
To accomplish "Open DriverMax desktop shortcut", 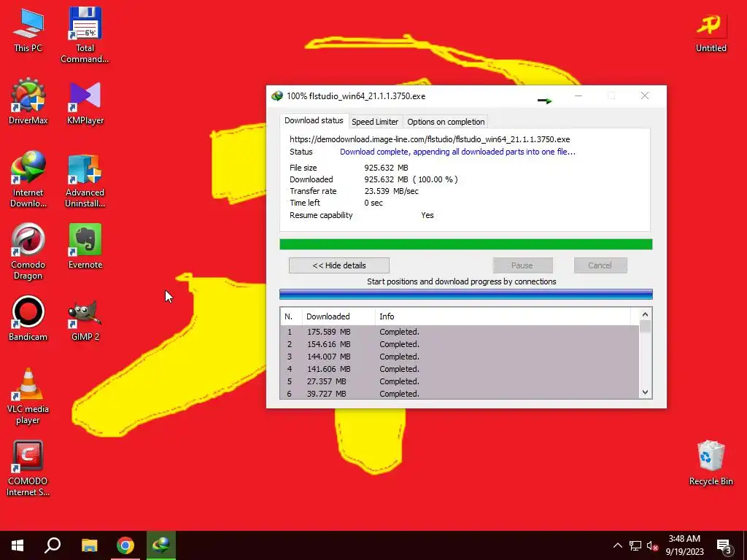I will pyautogui.click(x=28, y=101).
